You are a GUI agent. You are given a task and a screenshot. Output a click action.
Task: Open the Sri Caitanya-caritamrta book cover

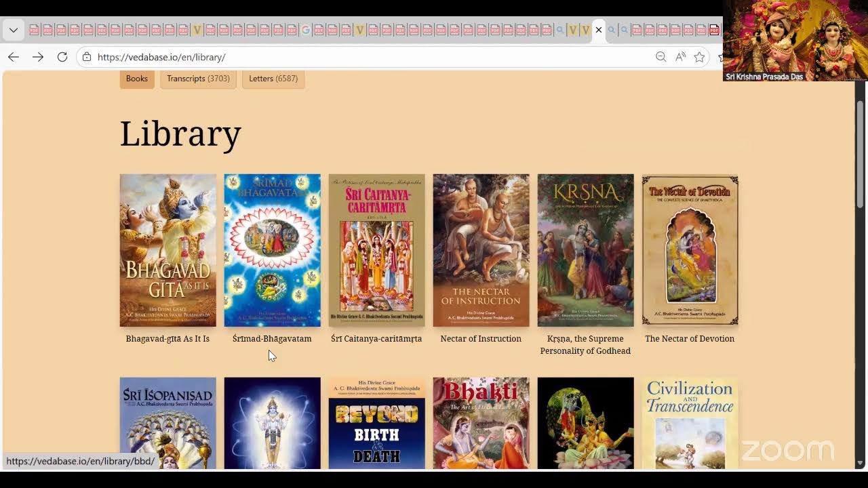coord(377,250)
